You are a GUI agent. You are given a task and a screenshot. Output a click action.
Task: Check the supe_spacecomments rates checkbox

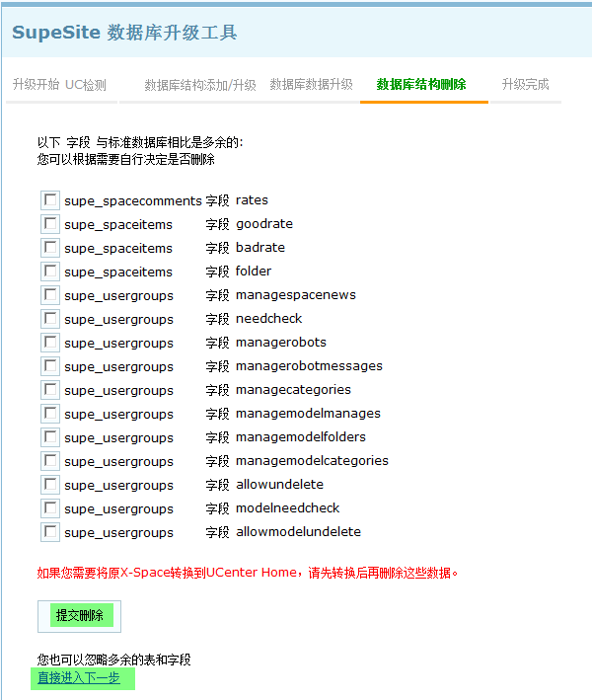[x=50, y=200]
